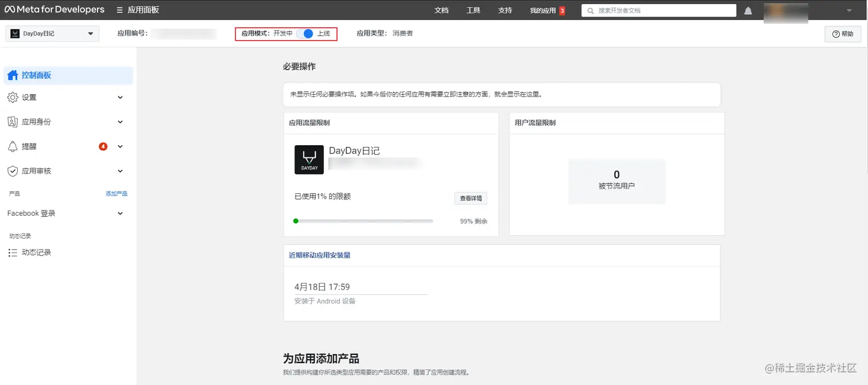Open 我的应用 in the top bar

point(543,10)
